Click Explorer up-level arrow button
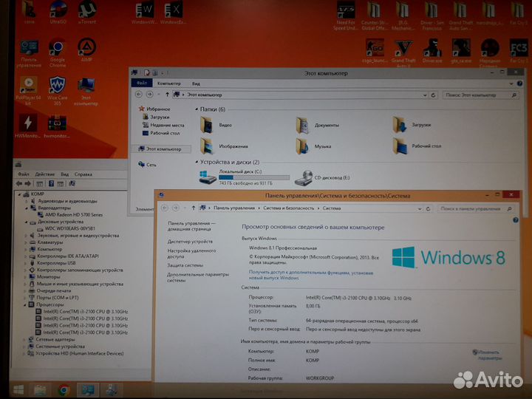The width and height of the screenshot is (532, 399). [x=167, y=95]
